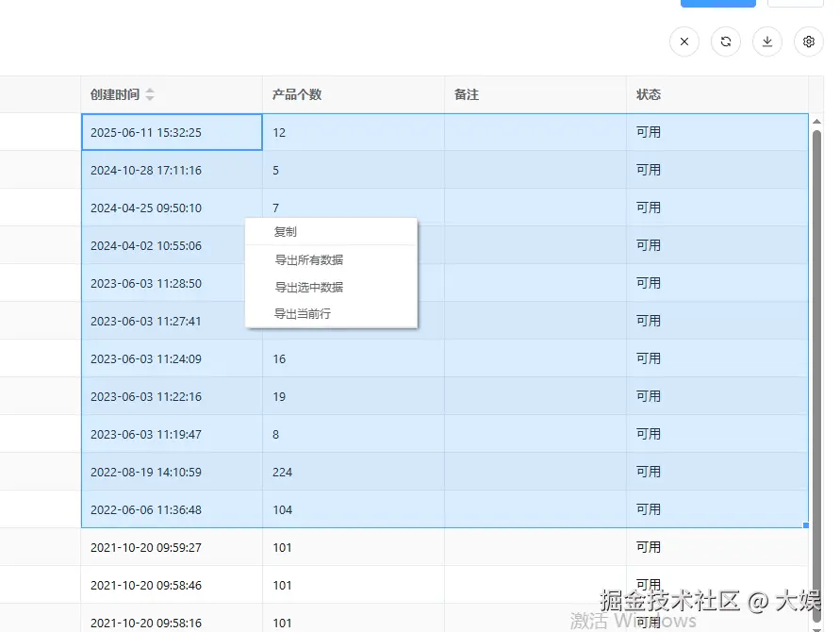Choose 复制 from the context menu
This screenshot has width=840, height=632.
coord(286,231)
